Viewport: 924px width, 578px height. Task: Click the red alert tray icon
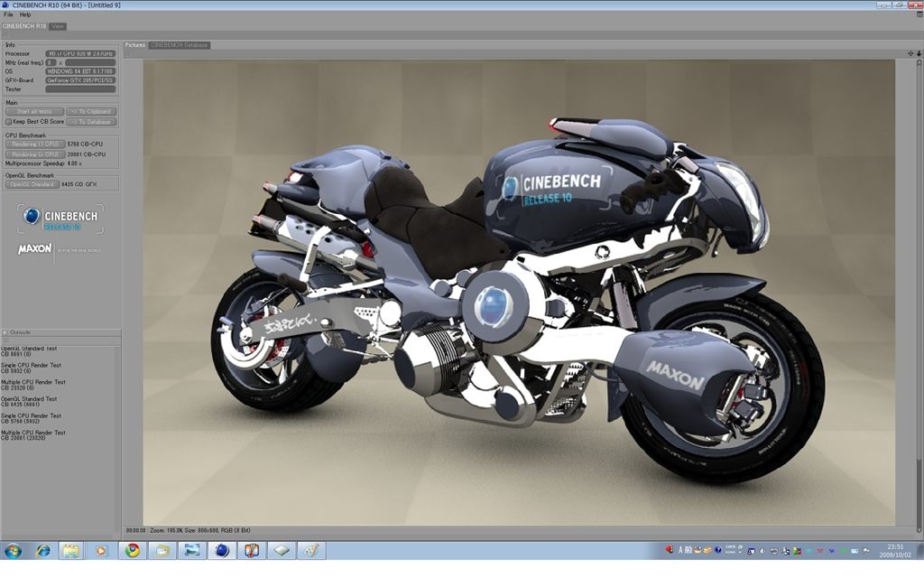(670, 550)
